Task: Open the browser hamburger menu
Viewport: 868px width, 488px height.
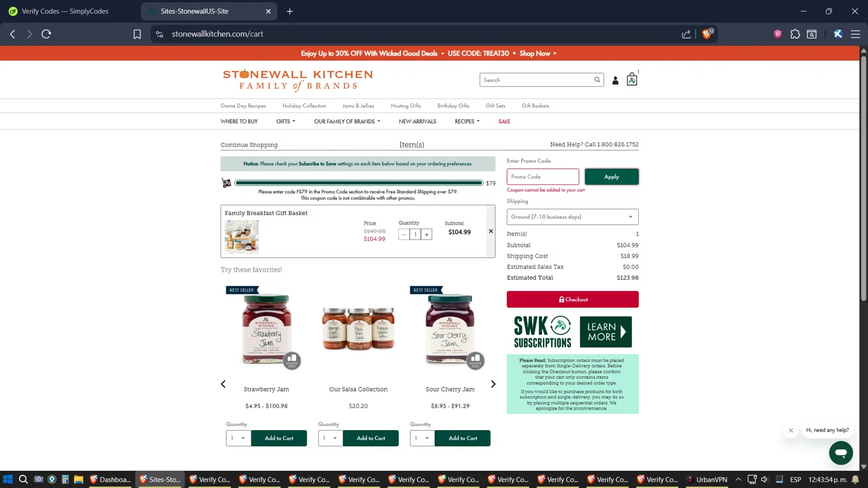Action: (x=855, y=34)
